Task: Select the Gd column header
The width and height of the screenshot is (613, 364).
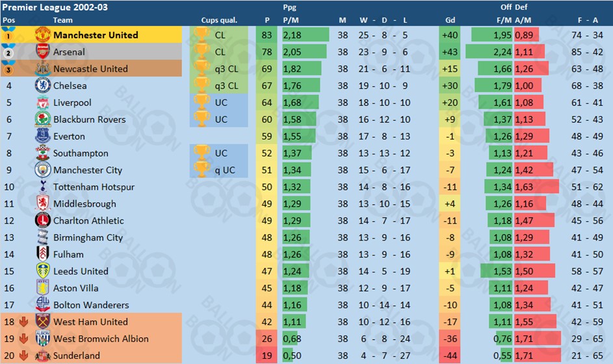Action: pos(450,20)
